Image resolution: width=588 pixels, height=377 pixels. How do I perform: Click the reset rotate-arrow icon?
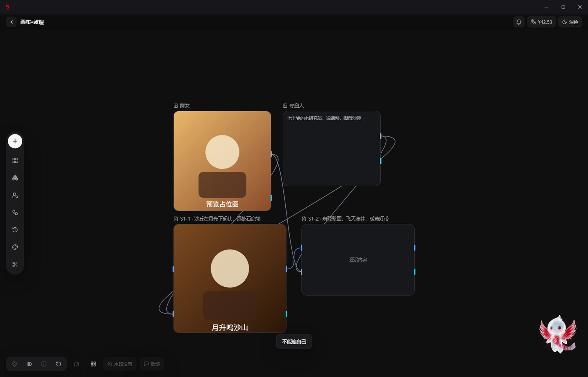pos(58,364)
